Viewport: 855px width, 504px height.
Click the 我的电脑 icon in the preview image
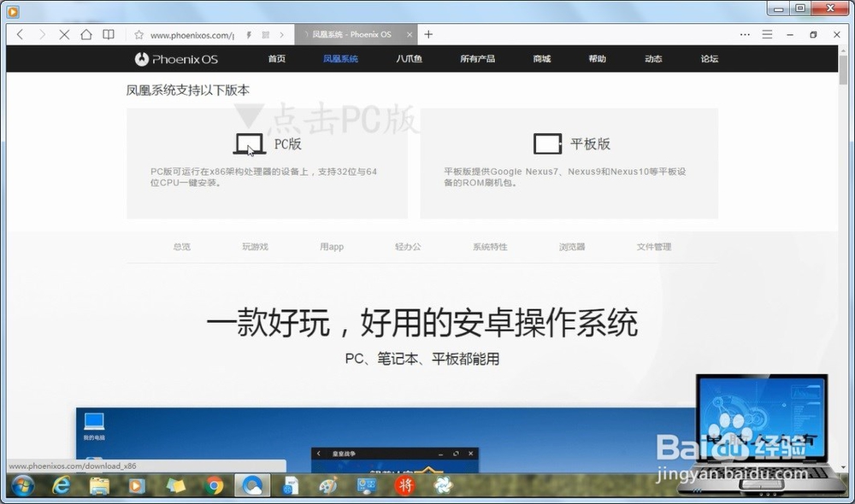pyautogui.click(x=94, y=426)
